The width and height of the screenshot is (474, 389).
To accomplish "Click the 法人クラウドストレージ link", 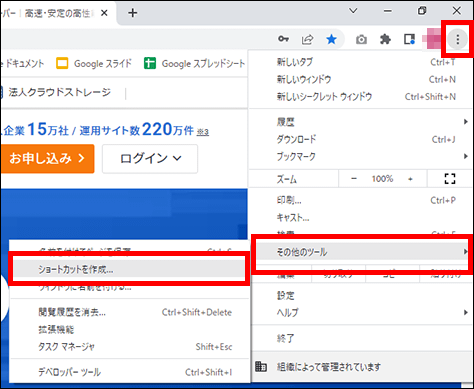I will point(59,92).
